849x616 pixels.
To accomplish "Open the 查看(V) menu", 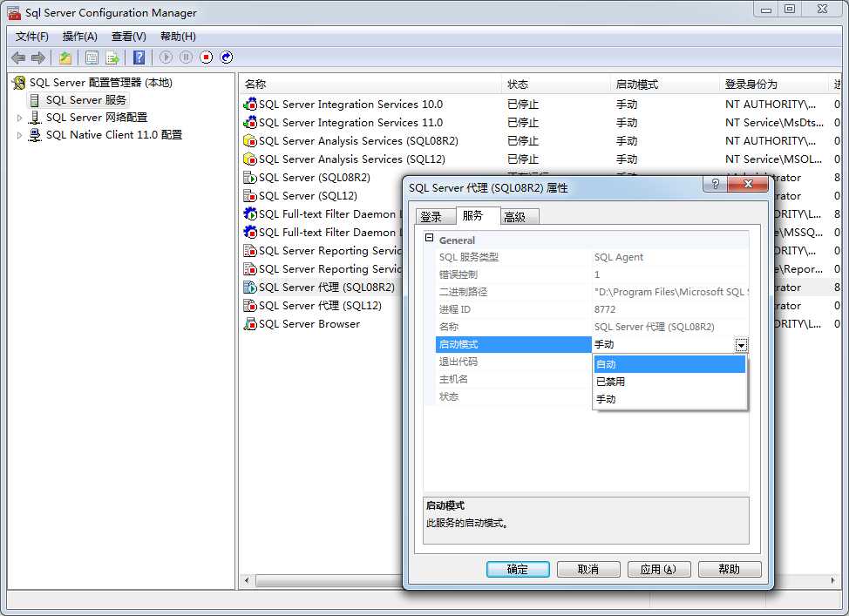I will 128,37.
